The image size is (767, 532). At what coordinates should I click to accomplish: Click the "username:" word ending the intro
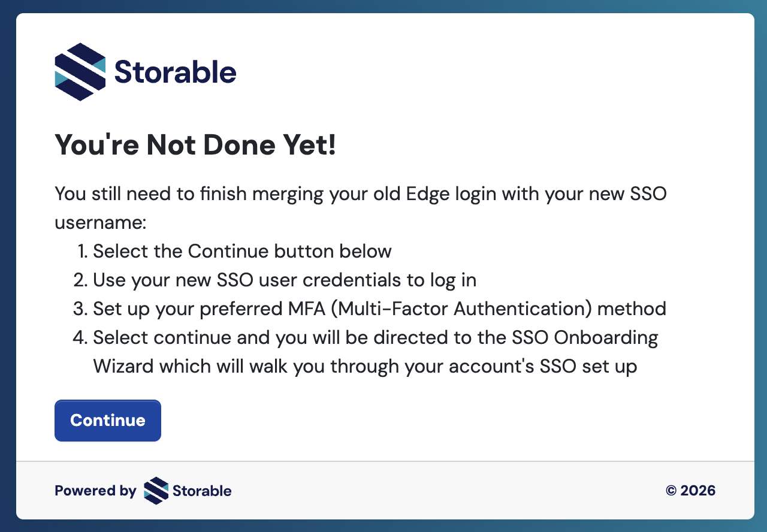101,223
